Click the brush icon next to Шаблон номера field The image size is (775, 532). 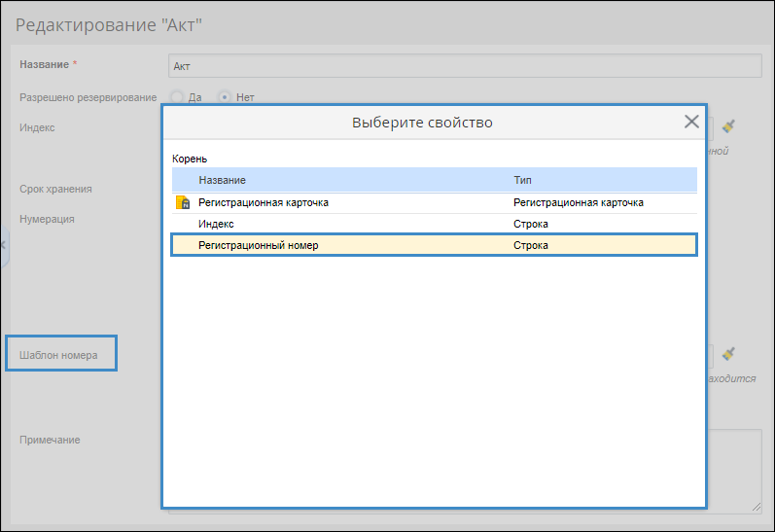(x=729, y=354)
